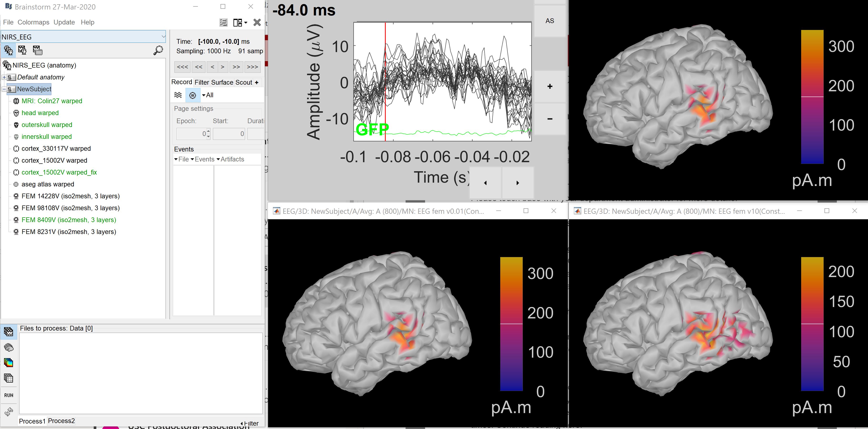Switch to the Scout tab

[243, 82]
